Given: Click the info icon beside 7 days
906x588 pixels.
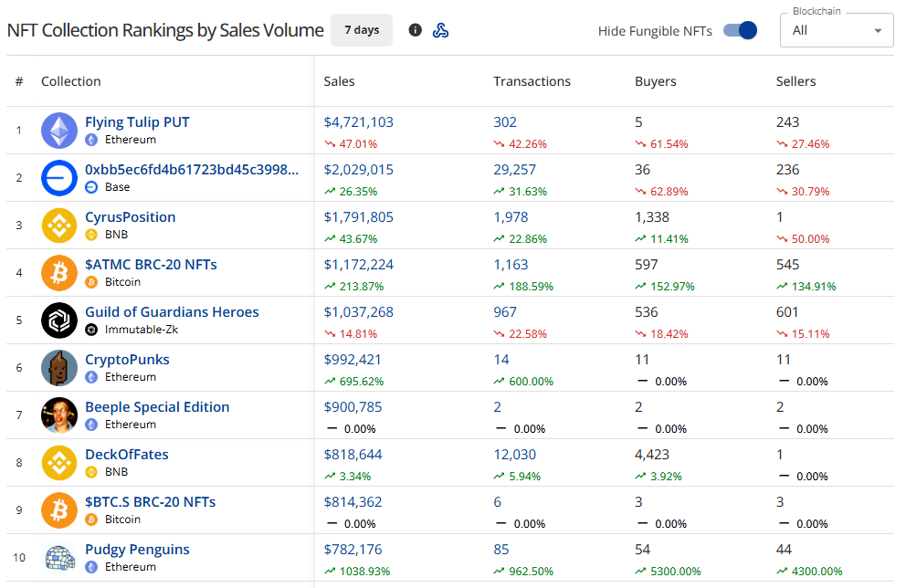Looking at the screenshot, I should click(x=416, y=30).
